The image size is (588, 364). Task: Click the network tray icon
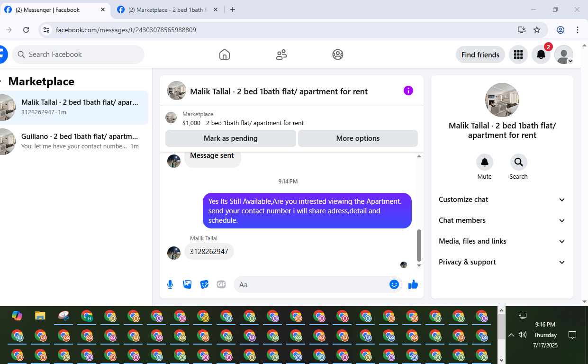[x=523, y=316]
